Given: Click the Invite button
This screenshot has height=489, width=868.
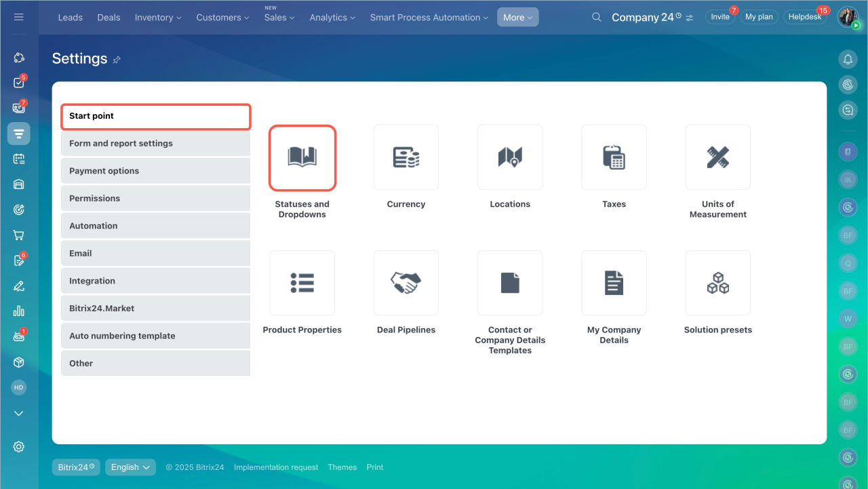Looking at the screenshot, I should [720, 17].
